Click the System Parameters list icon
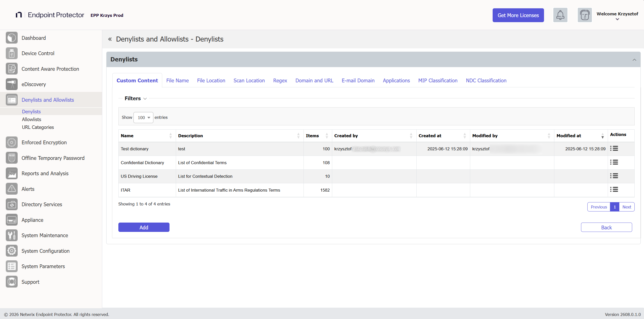Viewport: 644px width, 319px height. click(12, 266)
